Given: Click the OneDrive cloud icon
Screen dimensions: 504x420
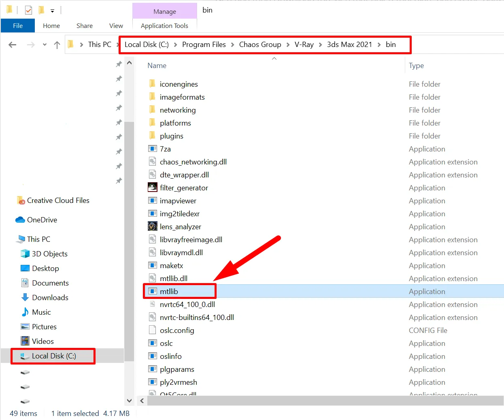Looking at the screenshot, I should (20, 220).
